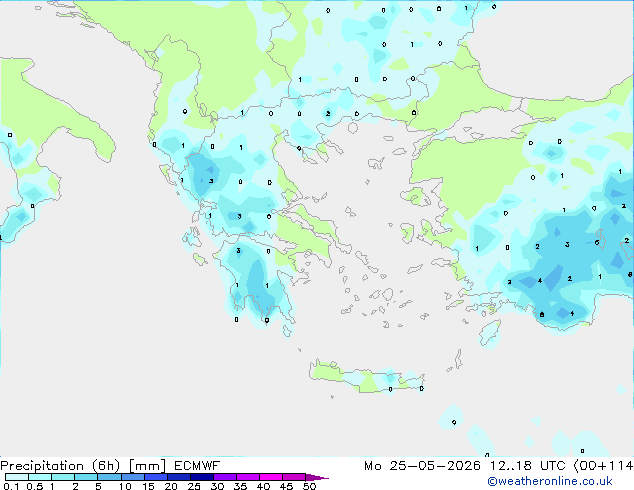This screenshot has height=490, width=634.
Task: Click the '25' legend scale label
Action: pos(194,486)
